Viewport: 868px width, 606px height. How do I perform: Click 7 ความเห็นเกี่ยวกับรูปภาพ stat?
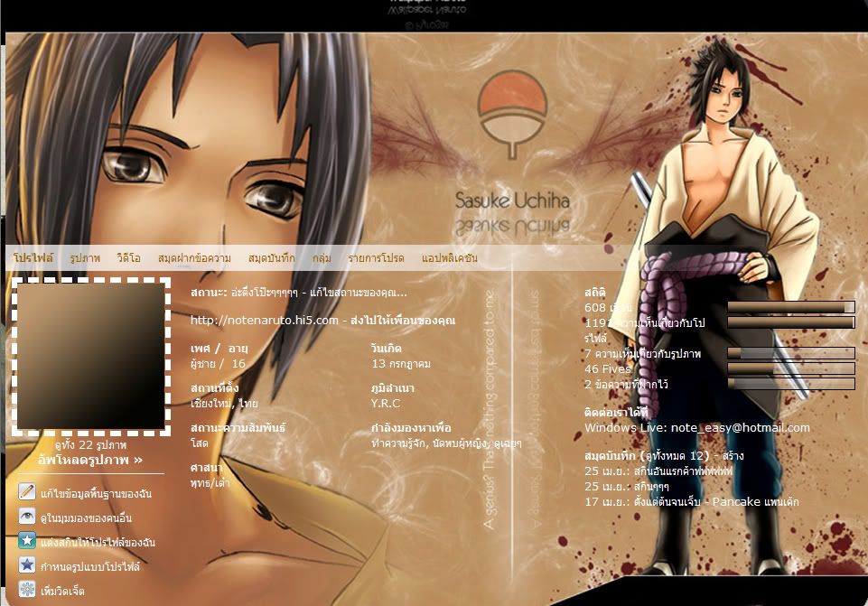click(643, 354)
